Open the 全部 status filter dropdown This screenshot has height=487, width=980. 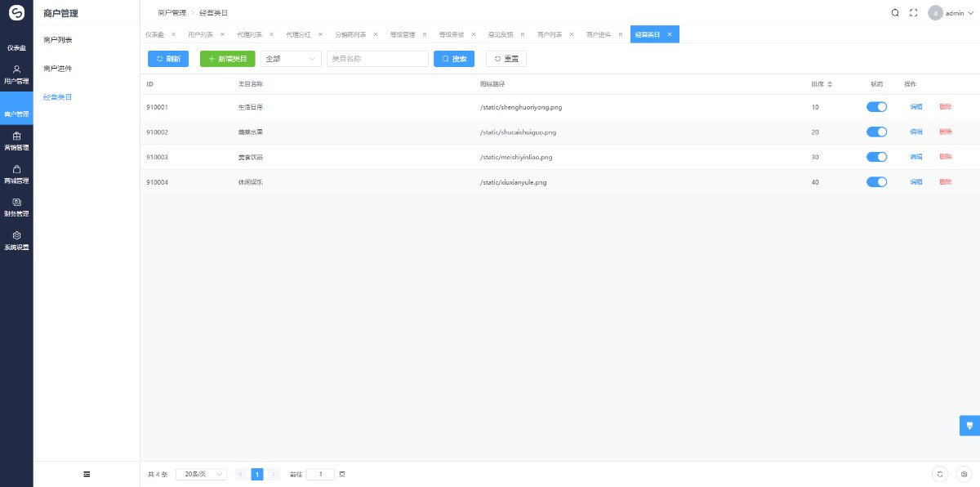[x=291, y=59]
